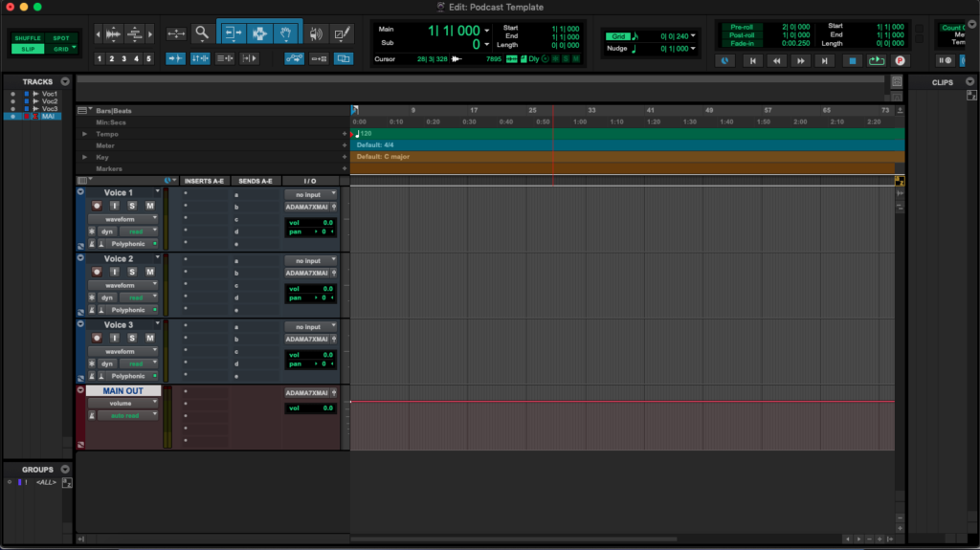Select the Zoomer magnifying glass tool
This screenshot has height=550, width=980.
click(x=202, y=33)
